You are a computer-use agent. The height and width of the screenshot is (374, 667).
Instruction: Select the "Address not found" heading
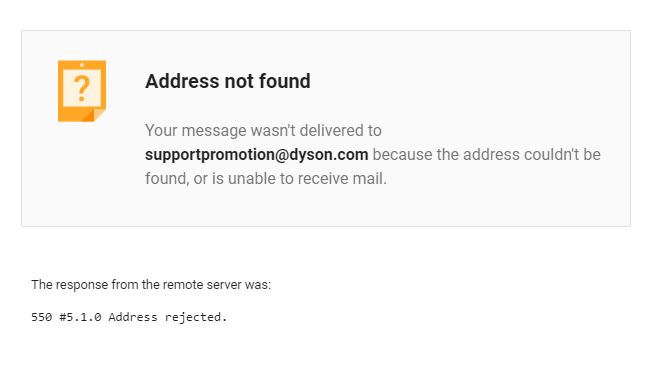pos(228,81)
